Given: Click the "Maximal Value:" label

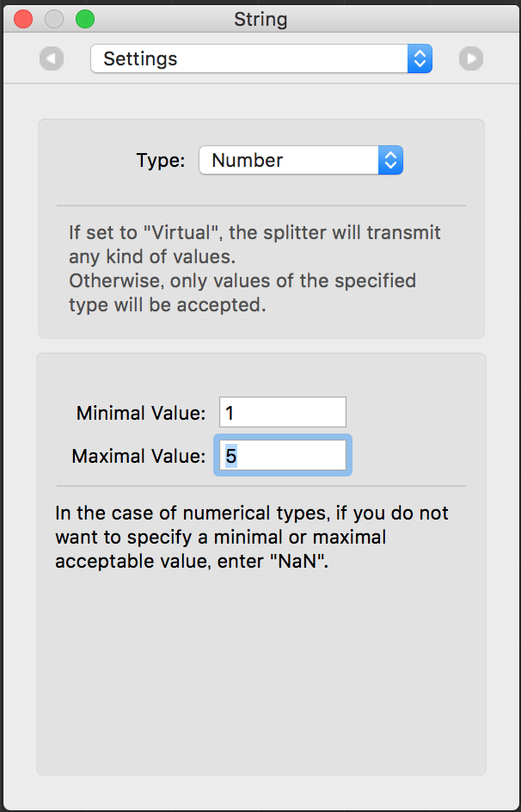Looking at the screenshot, I should 138,456.
